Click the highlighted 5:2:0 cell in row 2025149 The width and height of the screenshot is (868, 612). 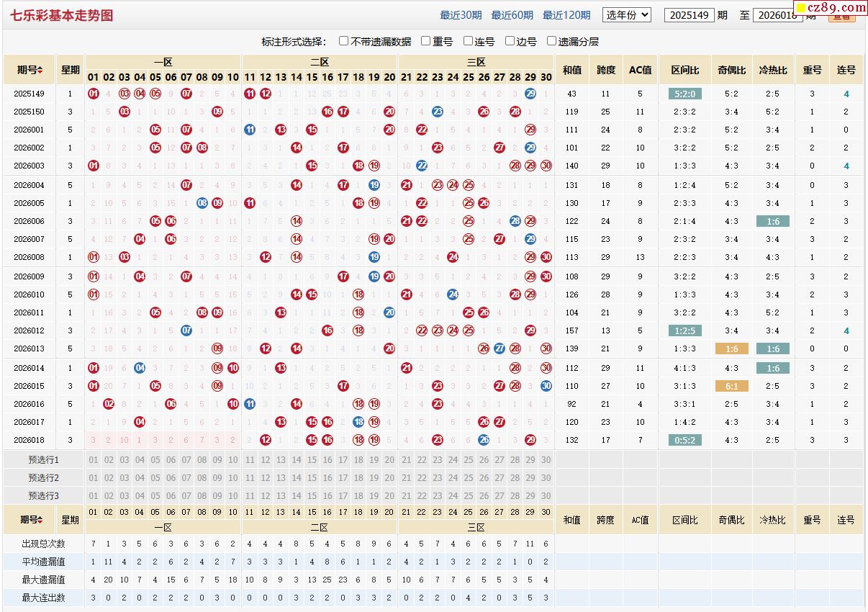click(684, 94)
